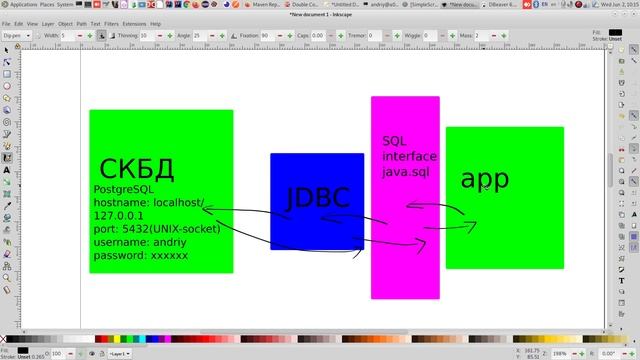
Task: Select the Selector arrow tool
Action: tap(7, 50)
